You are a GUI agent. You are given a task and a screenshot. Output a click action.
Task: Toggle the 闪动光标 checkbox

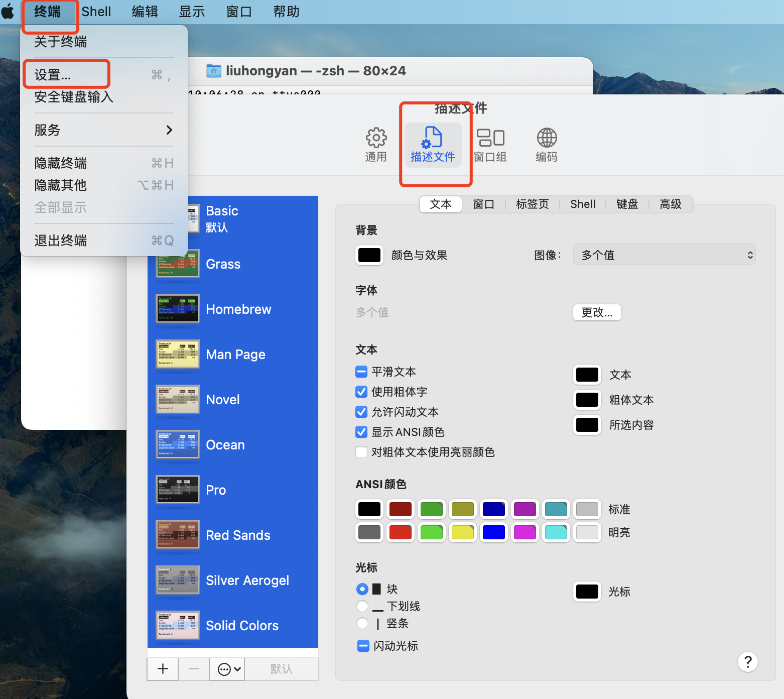pos(363,646)
